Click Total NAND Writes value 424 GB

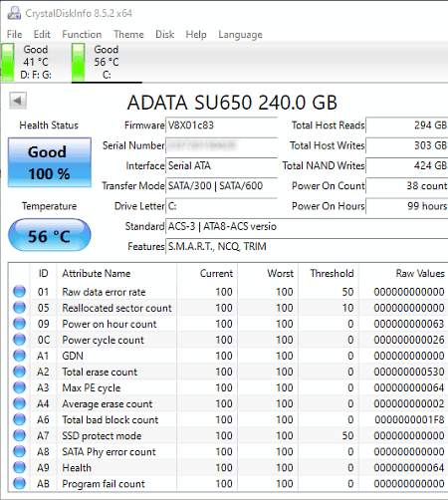click(407, 165)
